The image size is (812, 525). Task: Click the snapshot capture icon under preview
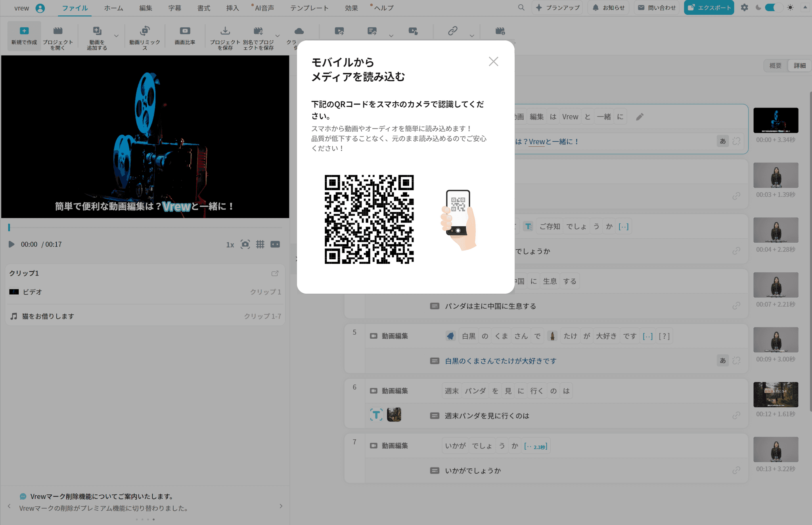point(245,244)
